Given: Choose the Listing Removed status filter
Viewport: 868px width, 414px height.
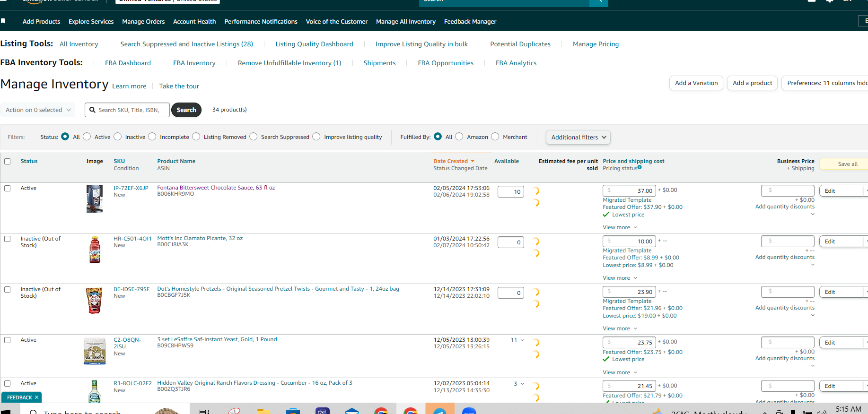Looking at the screenshot, I should (196, 137).
